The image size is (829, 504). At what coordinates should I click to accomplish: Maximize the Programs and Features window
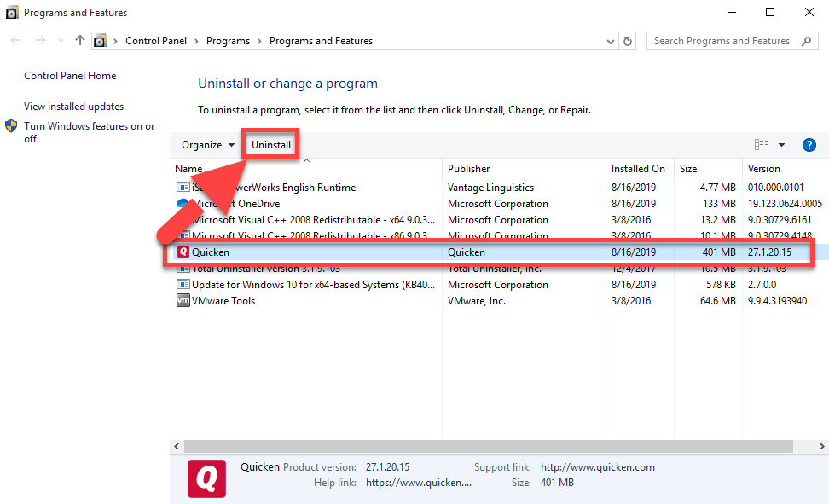[770, 12]
